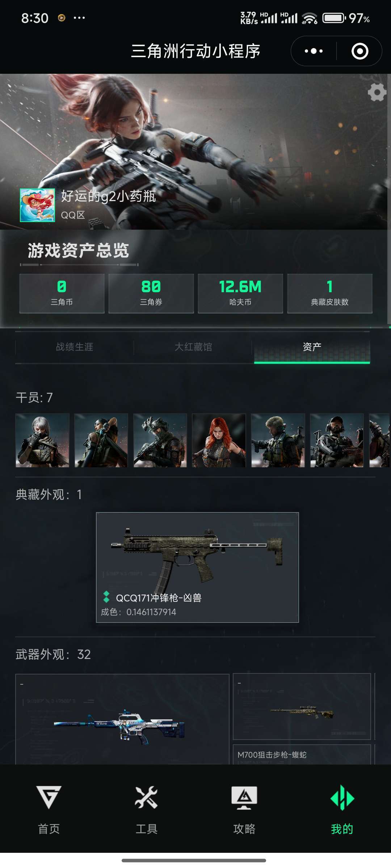Select the 资产 tab
The image size is (391, 868).
(x=312, y=347)
